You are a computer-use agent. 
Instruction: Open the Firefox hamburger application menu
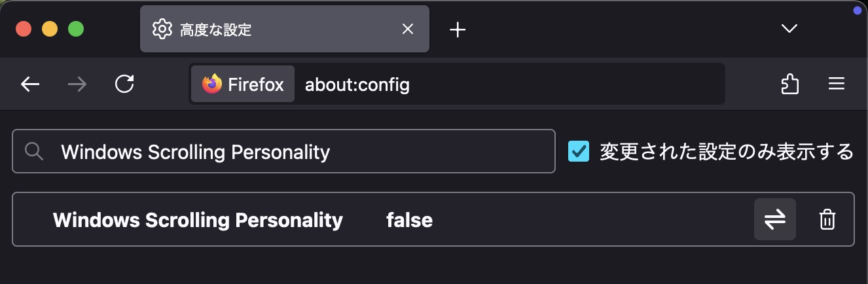click(x=836, y=84)
